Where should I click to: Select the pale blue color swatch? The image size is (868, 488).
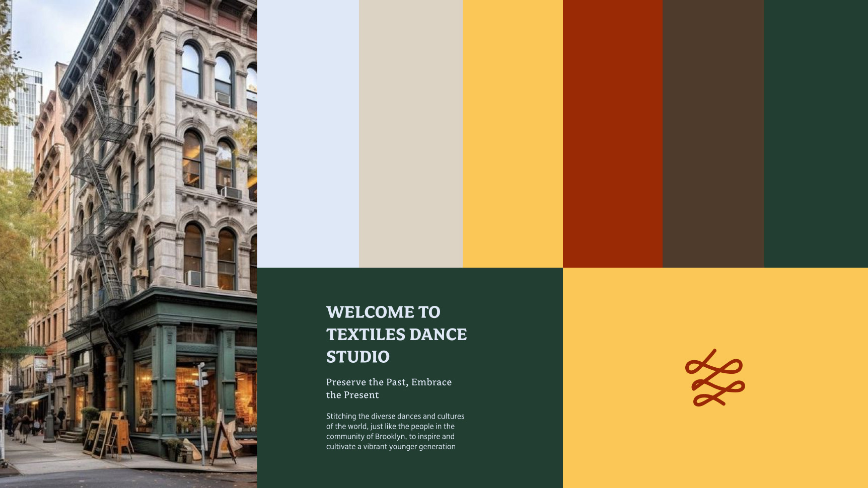(308, 134)
